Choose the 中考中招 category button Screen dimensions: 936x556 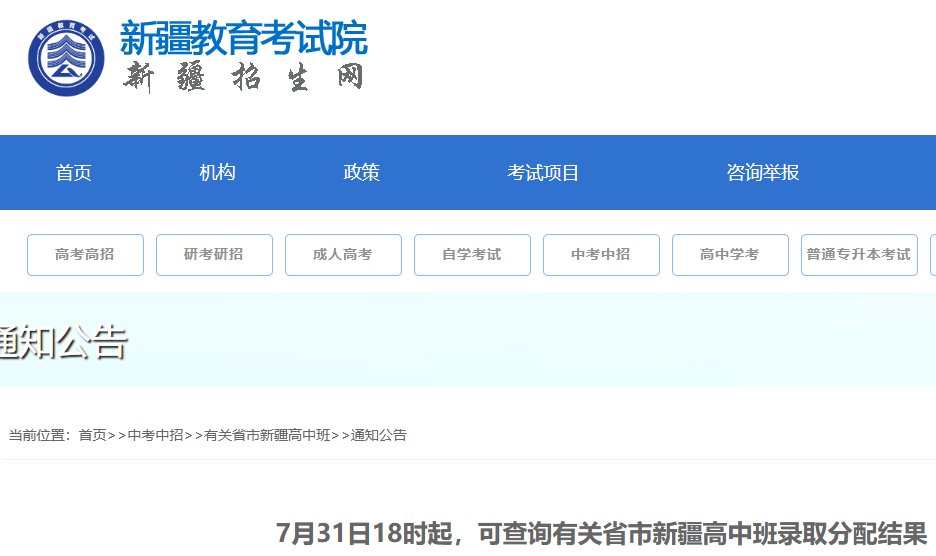pos(601,255)
